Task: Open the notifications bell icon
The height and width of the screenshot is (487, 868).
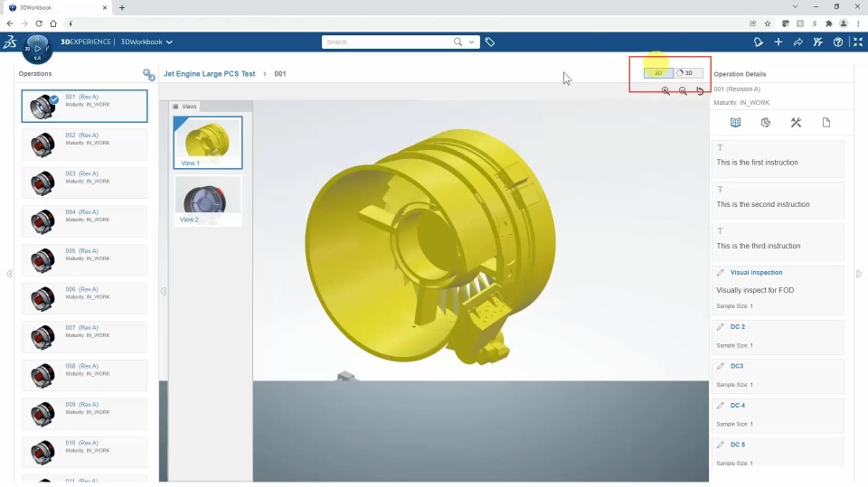Action: point(759,42)
